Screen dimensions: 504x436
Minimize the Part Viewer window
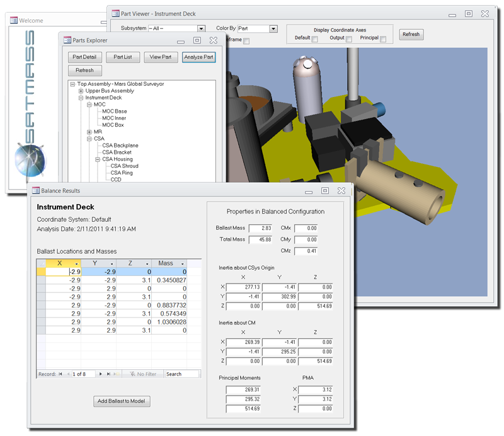point(452,15)
